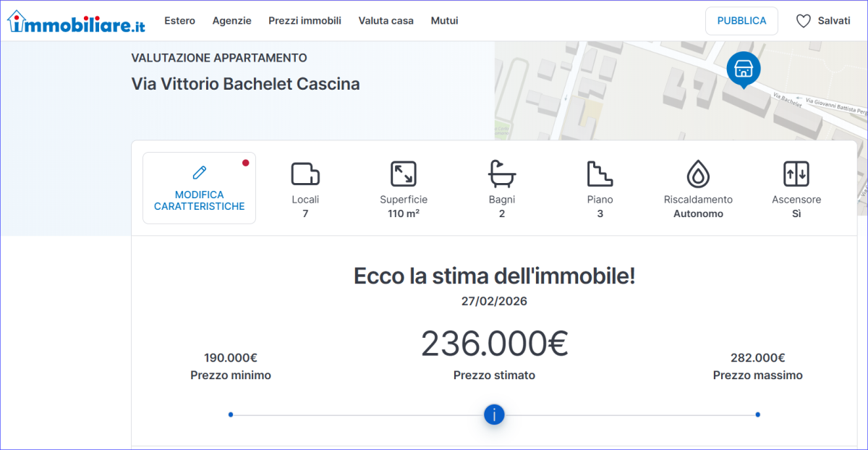Click the maximum price slider dot

click(x=757, y=415)
